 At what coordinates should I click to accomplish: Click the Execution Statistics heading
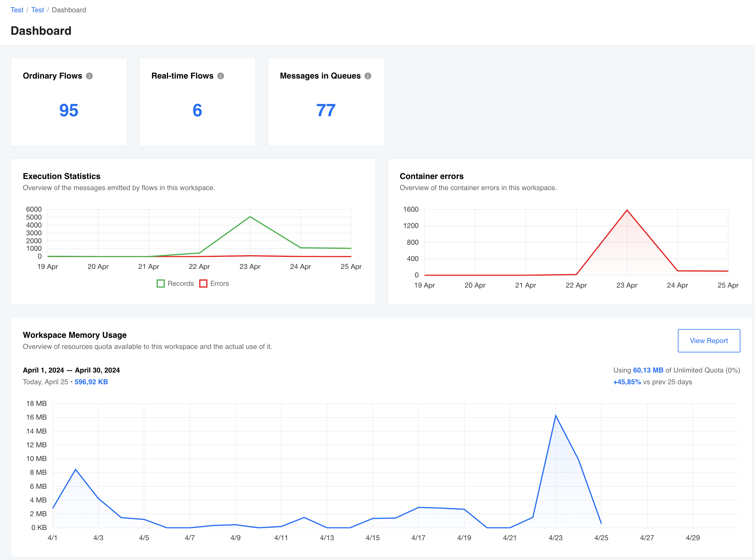tap(62, 176)
